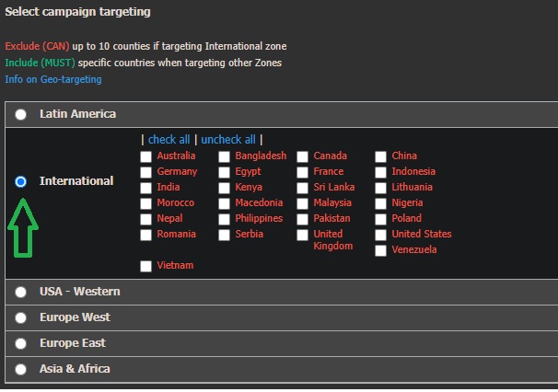Enable the Vietnam checkbox
The width and height of the screenshot is (558, 392).
click(x=145, y=266)
